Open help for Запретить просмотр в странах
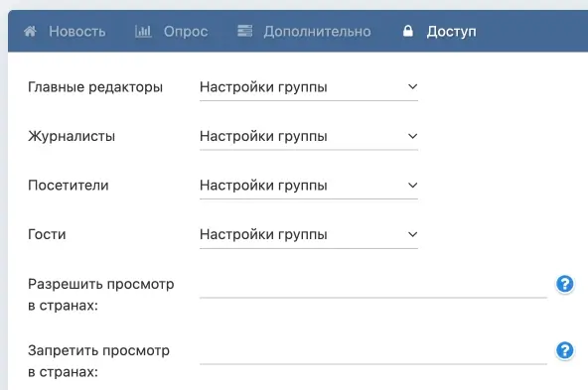This screenshot has width=588, height=390. coord(565,350)
